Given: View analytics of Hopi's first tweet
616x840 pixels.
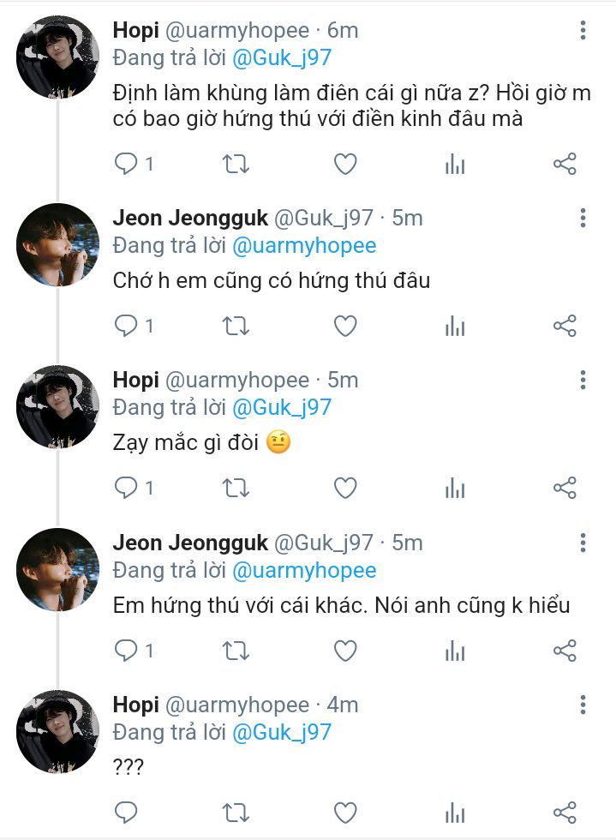Looking at the screenshot, I should 455,164.
